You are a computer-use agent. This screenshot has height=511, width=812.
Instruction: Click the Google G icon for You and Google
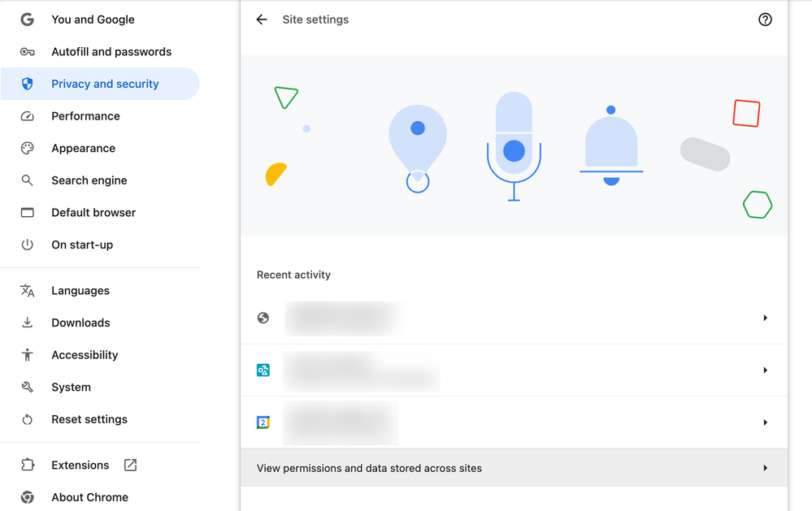(27, 19)
